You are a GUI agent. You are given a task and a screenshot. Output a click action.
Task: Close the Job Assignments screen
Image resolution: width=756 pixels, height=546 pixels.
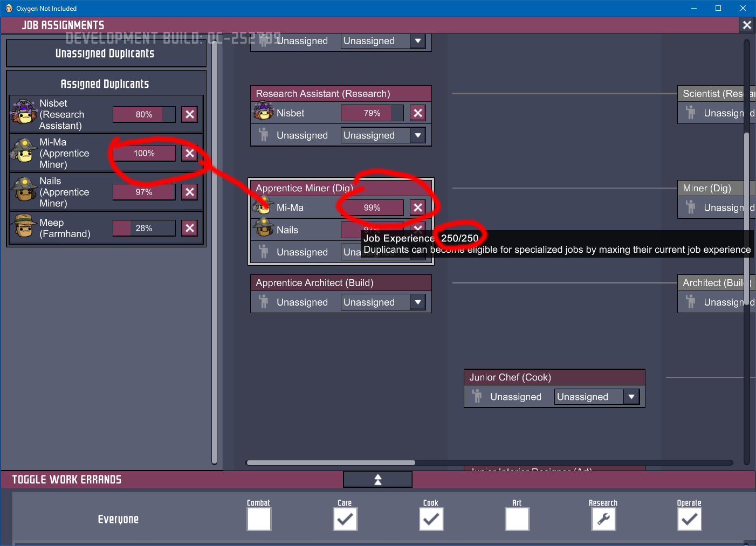[747, 25]
